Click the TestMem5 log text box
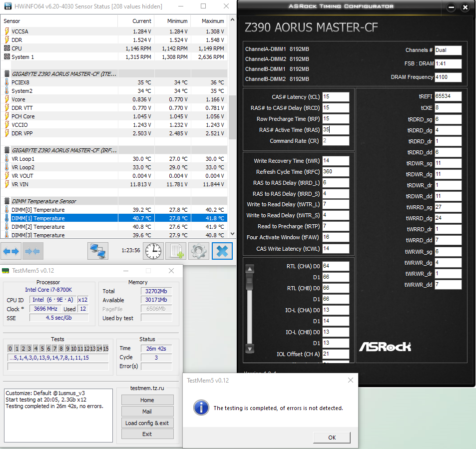 tap(58, 415)
